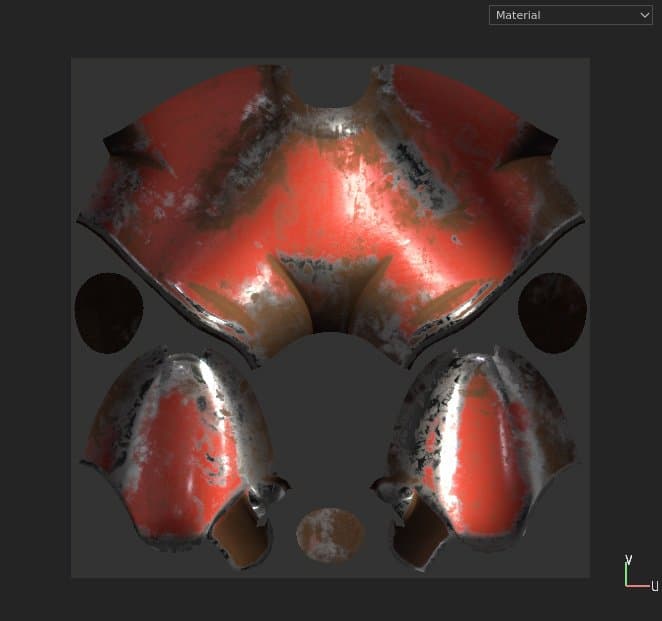This screenshot has height=621, width=662.
Task: Click the UV axis gizmo
Action: [x=641, y=573]
